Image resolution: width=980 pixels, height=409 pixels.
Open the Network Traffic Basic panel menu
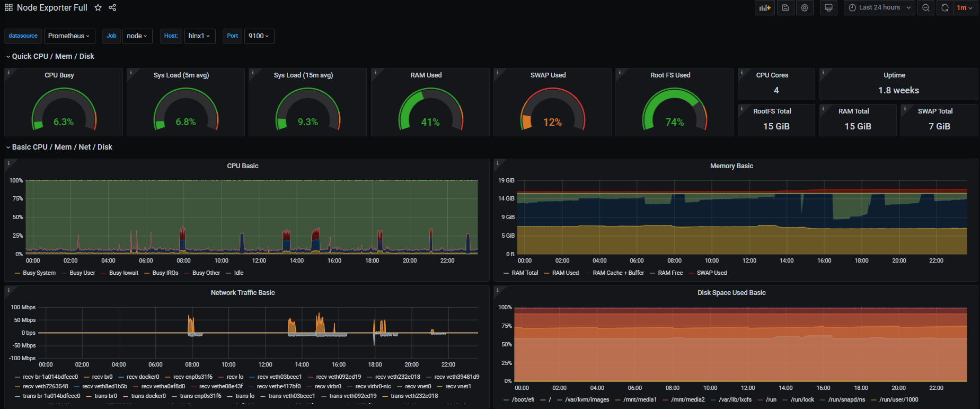pos(243,293)
